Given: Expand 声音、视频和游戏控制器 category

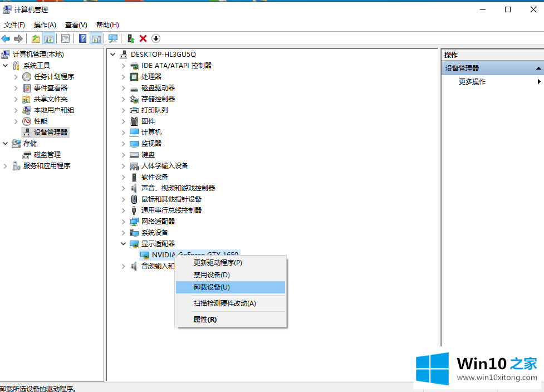Looking at the screenshot, I should 123,188.
